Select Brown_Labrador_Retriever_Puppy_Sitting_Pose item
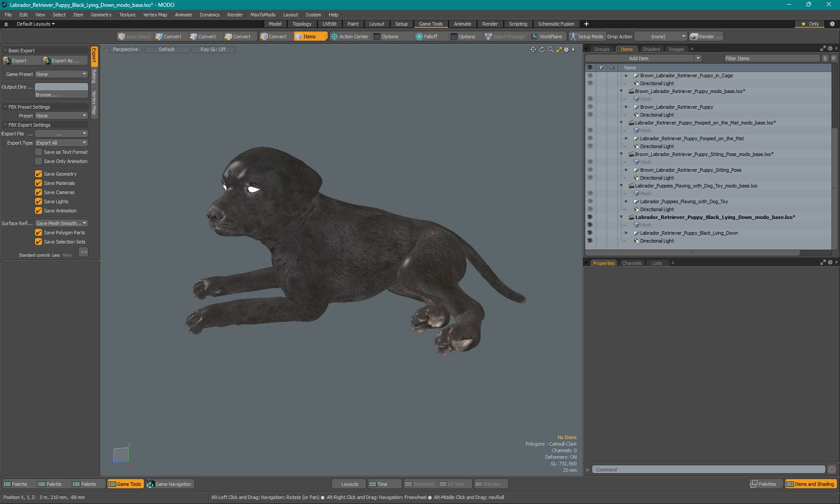Viewport: 840px width, 504px height. 690,170
